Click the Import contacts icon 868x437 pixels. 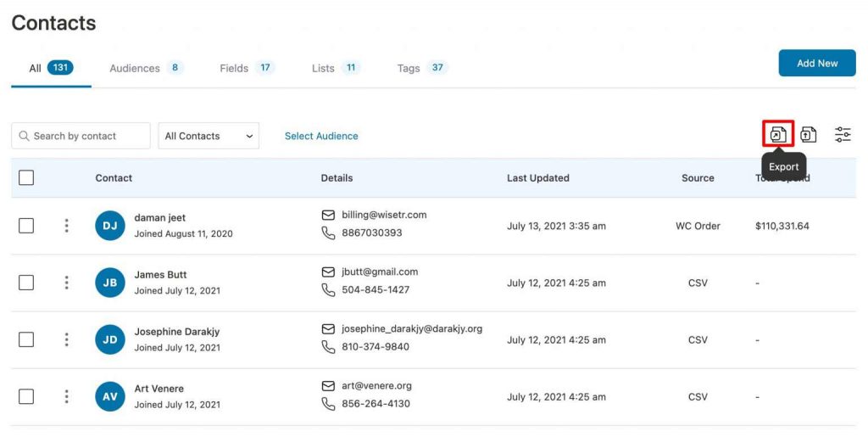click(x=808, y=134)
